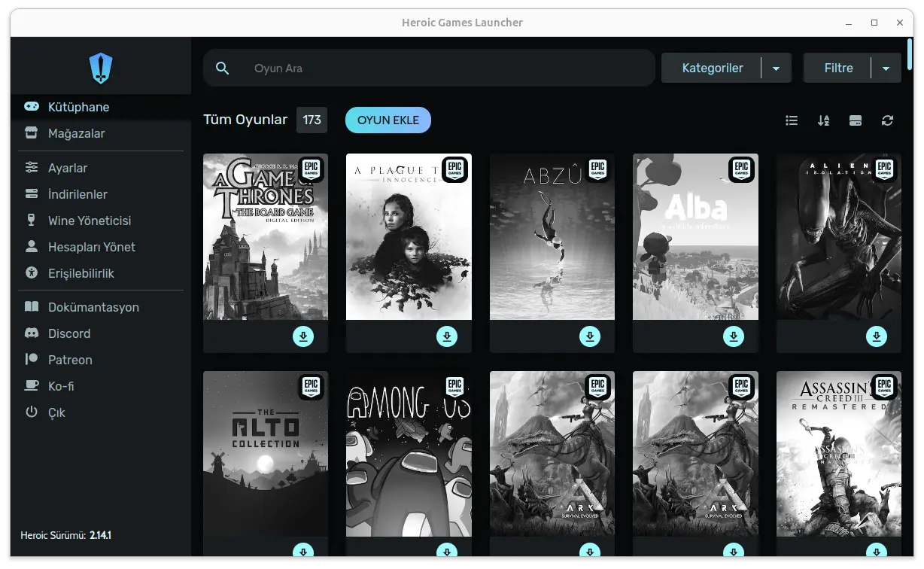This screenshot has height=569, width=924.
Task: Open The Alto Collection cover
Action: [x=266, y=454]
